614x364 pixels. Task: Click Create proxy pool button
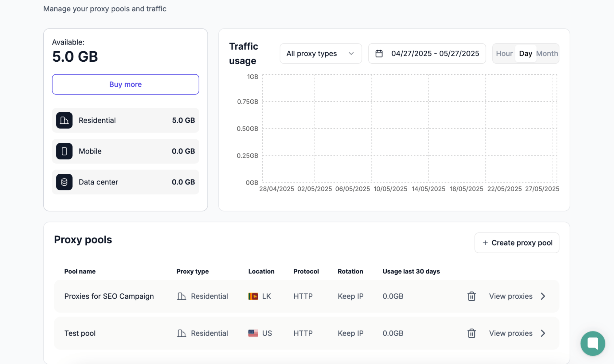pyautogui.click(x=517, y=243)
